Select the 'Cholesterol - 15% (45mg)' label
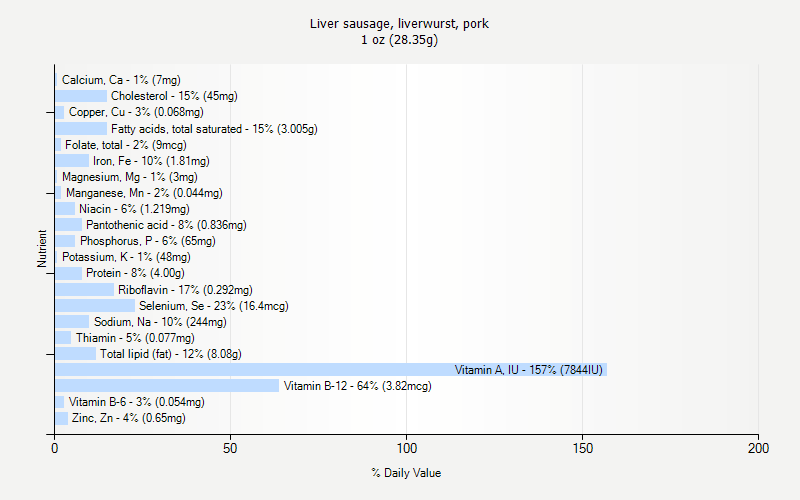This screenshot has width=800, height=500. (174, 96)
